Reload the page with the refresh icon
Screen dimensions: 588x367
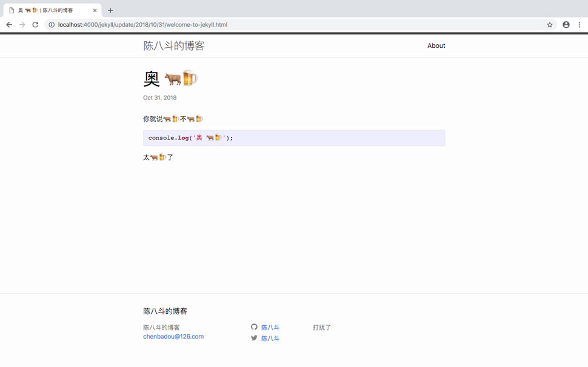35,25
